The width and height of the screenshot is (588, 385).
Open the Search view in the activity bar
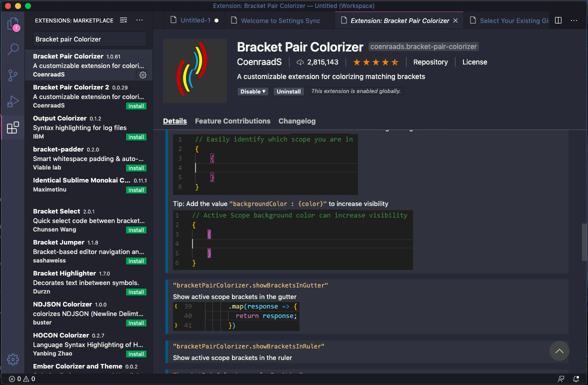point(13,49)
